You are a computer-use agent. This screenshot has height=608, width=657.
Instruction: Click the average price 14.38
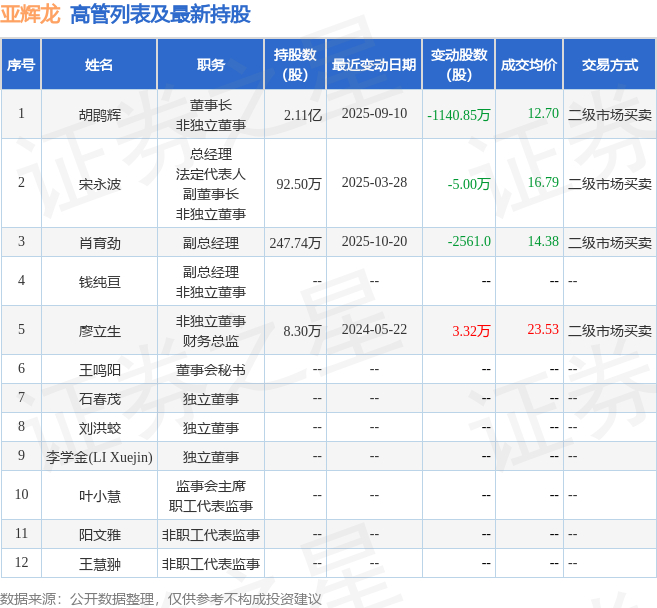pyautogui.click(x=543, y=242)
